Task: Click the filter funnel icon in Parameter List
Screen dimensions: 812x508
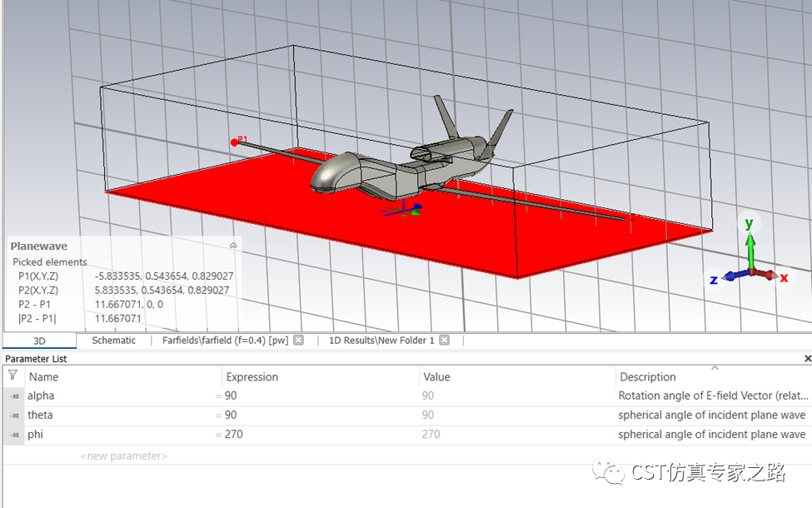Action: pos(12,376)
